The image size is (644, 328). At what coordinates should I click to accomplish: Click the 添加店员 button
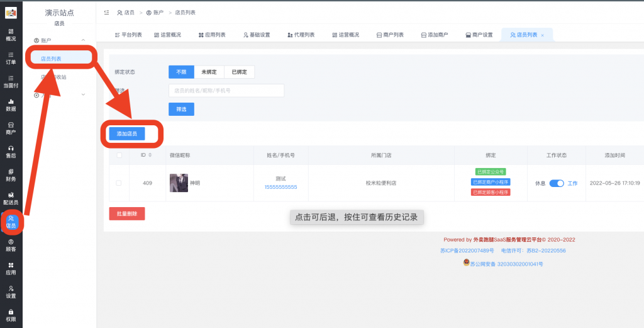coord(126,133)
